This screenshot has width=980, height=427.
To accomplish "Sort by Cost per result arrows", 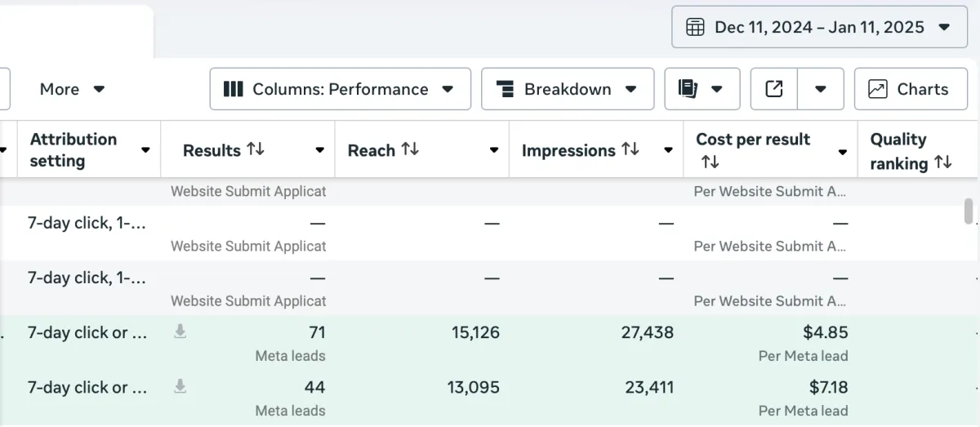I will [710, 162].
